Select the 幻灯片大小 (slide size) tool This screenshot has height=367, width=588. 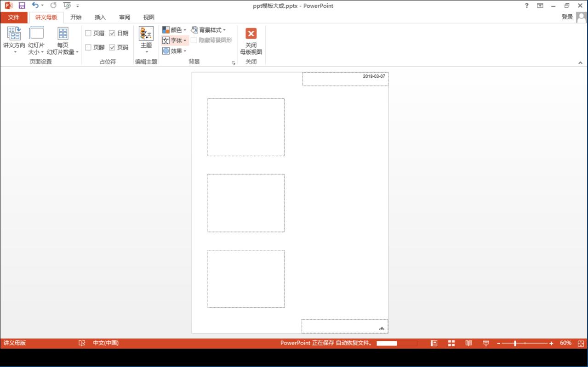tap(36, 39)
